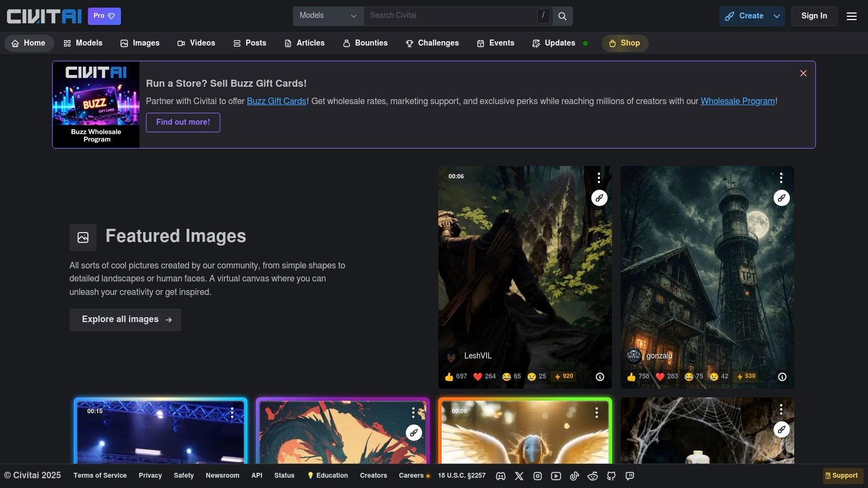Open the Twitch icon link
This screenshot has width=868, height=488.
point(630,476)
